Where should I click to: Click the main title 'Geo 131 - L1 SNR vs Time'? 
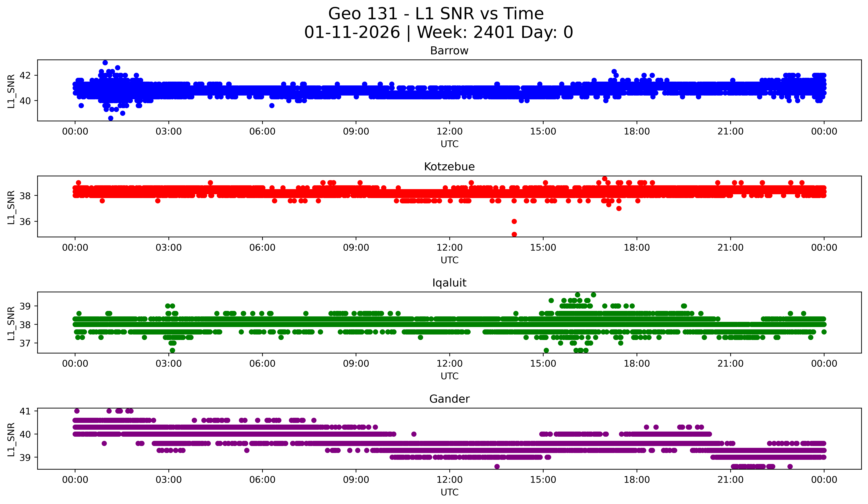436,14
